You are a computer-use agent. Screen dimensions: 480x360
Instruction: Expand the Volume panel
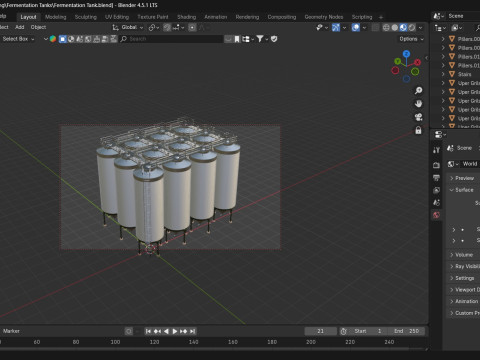[x=464, y=255]
